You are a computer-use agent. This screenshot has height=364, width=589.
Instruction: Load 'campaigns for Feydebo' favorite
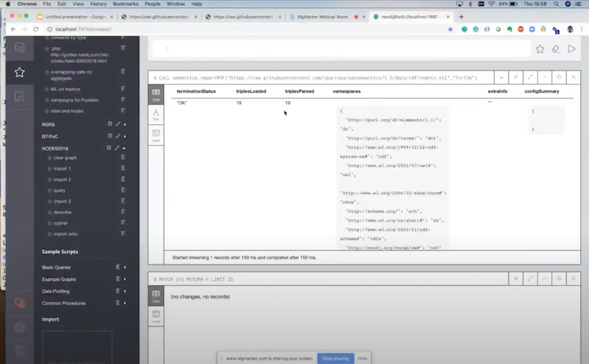coord(74,100)
